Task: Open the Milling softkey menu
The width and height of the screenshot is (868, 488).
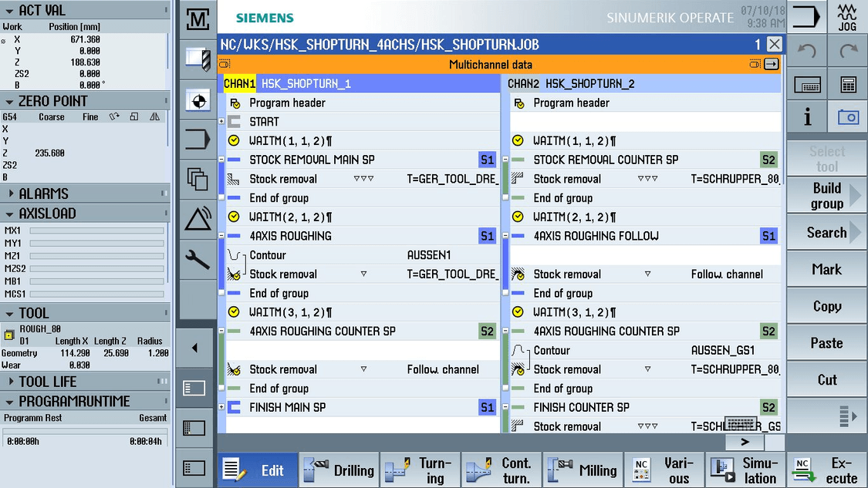Action: 583,469
